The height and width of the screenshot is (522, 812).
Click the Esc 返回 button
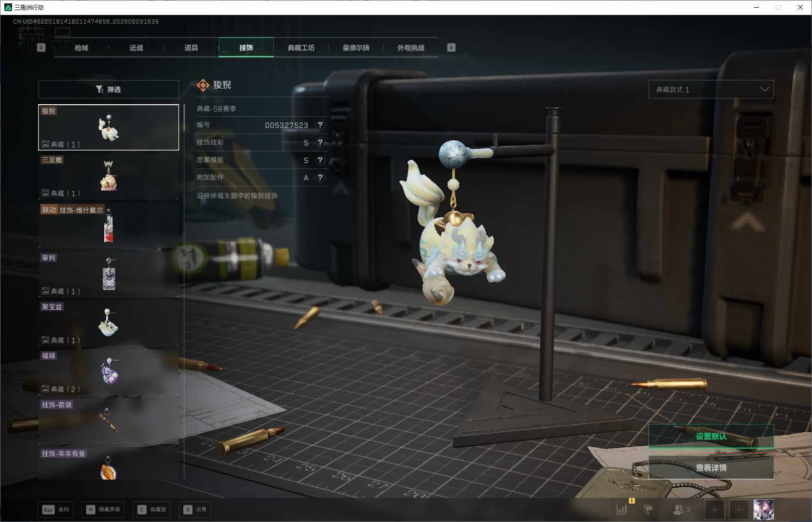click(56, 509)
